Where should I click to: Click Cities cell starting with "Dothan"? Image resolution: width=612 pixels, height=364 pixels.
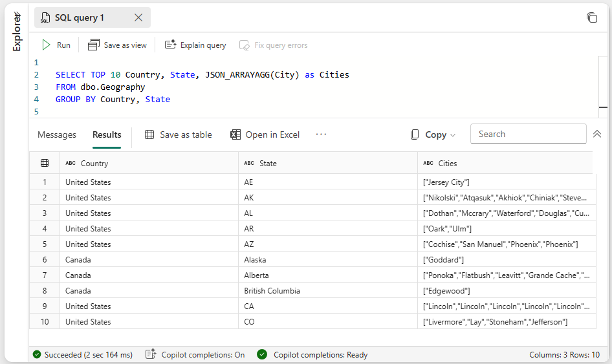507,213
